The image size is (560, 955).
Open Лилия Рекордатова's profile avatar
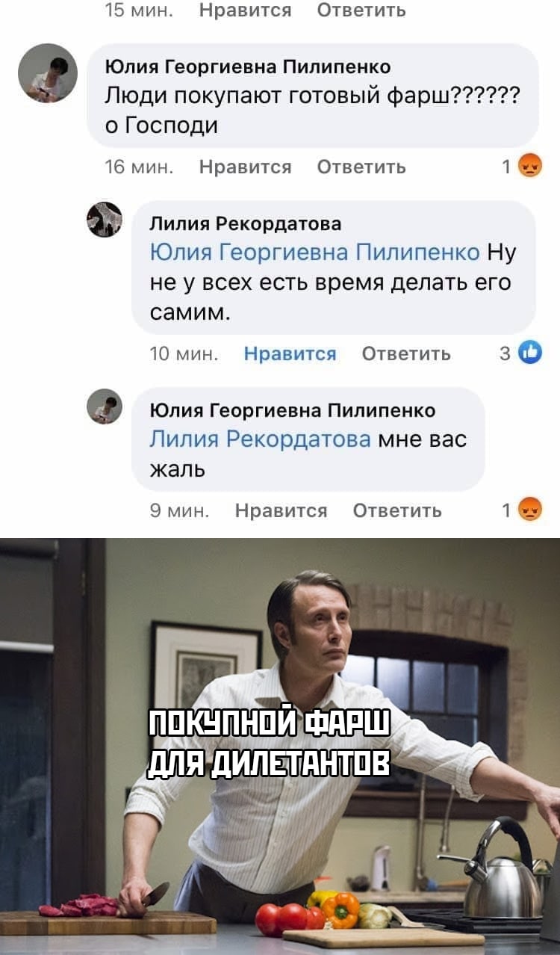(x=105, y=220)
